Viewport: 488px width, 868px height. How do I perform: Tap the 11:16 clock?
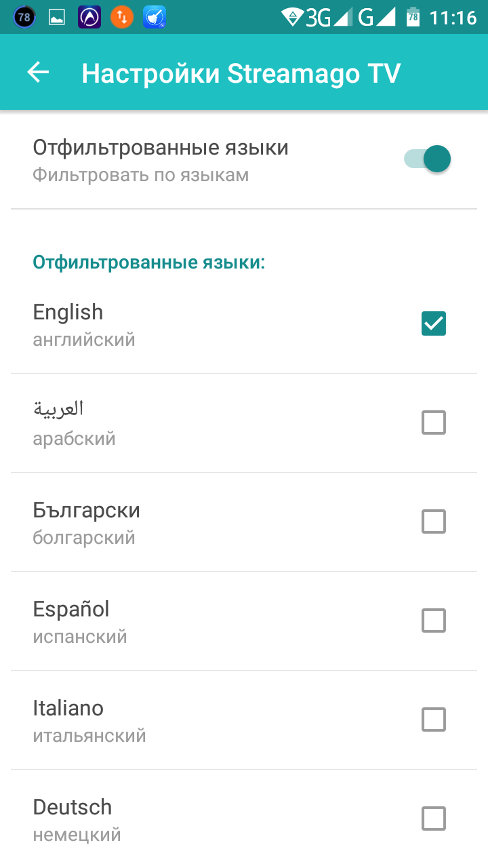click(x=453, y=17)
